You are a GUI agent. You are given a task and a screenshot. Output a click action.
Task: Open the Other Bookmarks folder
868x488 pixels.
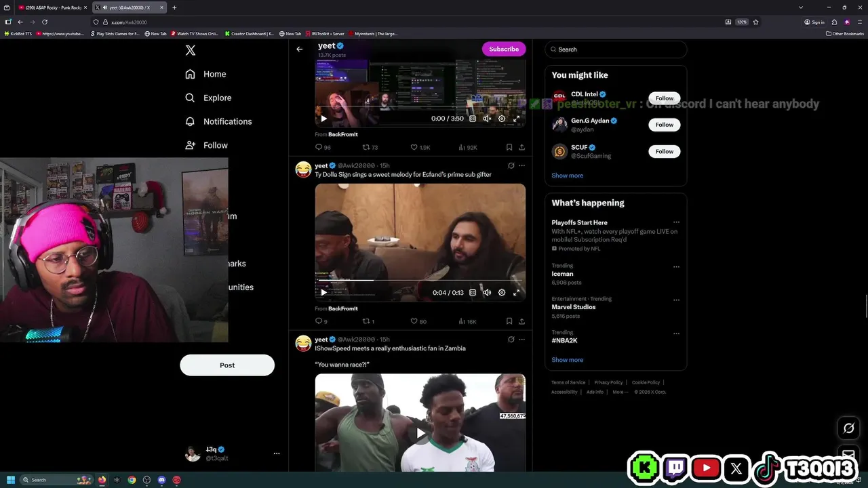[844, 33]
